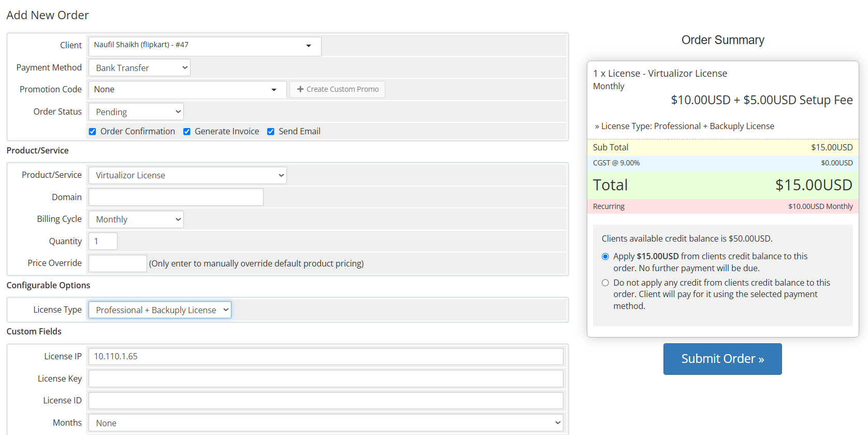Open the Client dropdown caret
The image size is (868, 435).
pyautogui.click(x=309, y=46)
